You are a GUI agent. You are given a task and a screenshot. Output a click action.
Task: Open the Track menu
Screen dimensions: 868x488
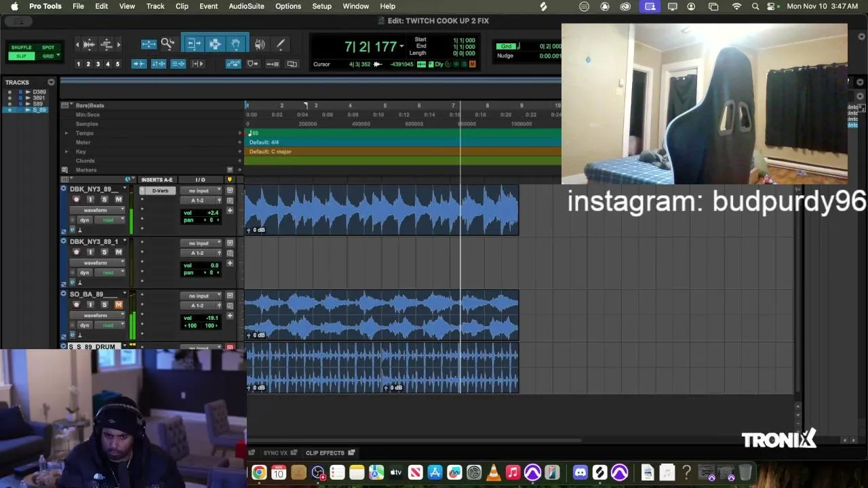coord(155,6)
